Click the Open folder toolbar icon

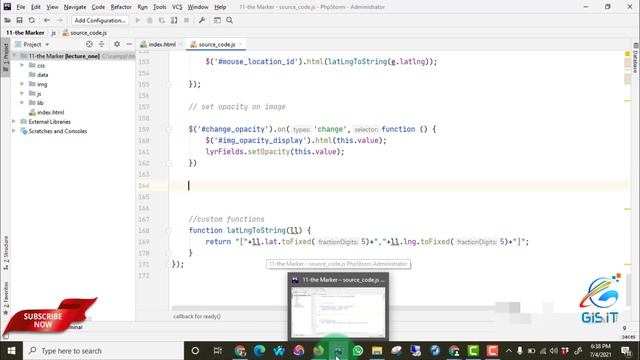(7, 20)
